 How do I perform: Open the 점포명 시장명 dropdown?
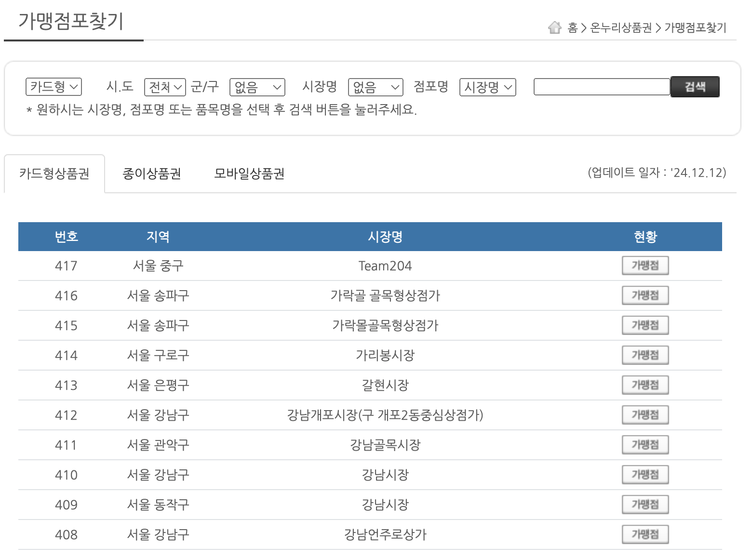coord(488,87)
